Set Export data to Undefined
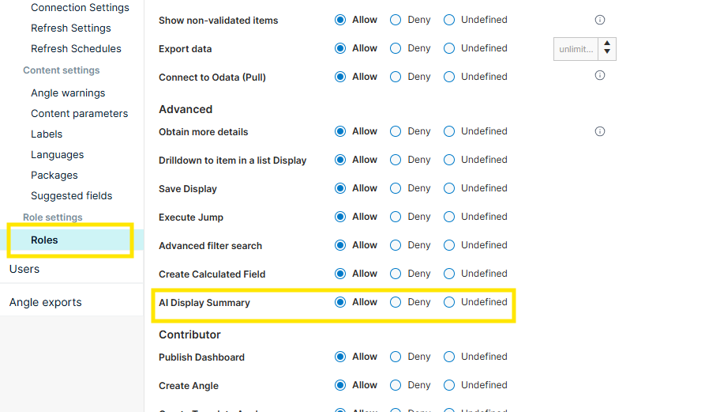This screenshot has width=720, height=412. point(449,48)
